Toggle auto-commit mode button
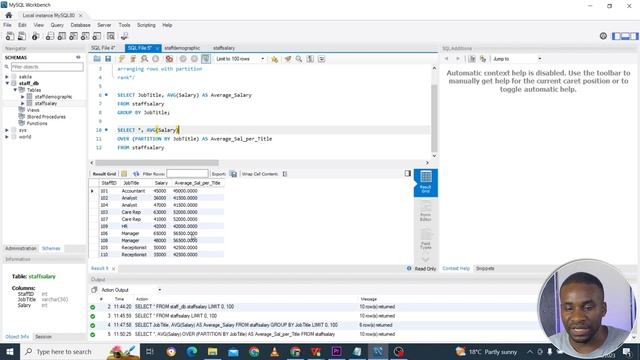Image resolution: width=640 pixels, height=360 pixels. tap(206, 59)
